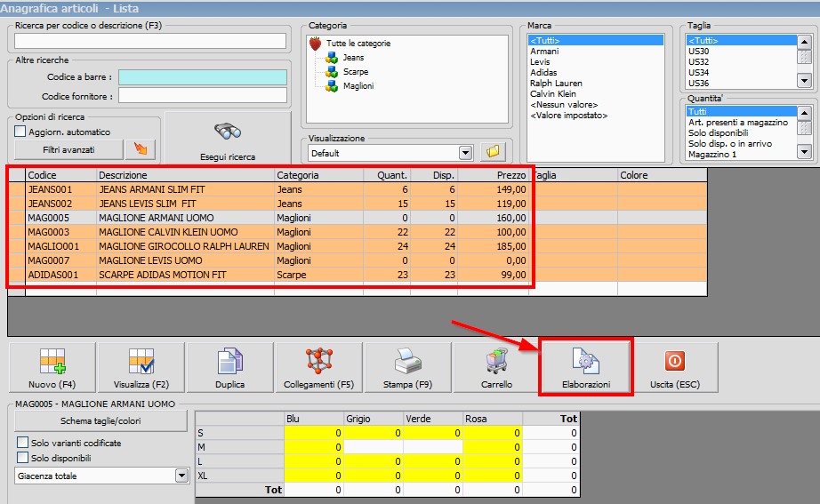Select <Valore impostato> in Marca list

coord(569,115)
